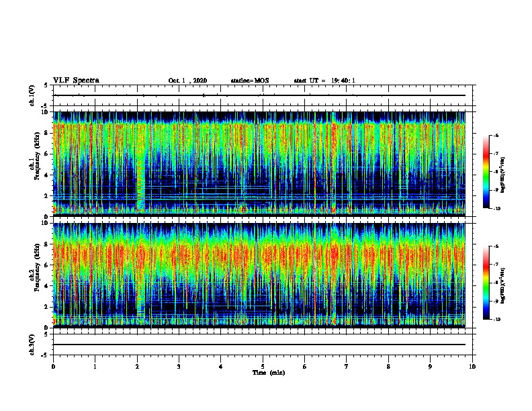The image size is (532, 411).
Task: Click time axis tick label "3"
Action: (179, 367)
